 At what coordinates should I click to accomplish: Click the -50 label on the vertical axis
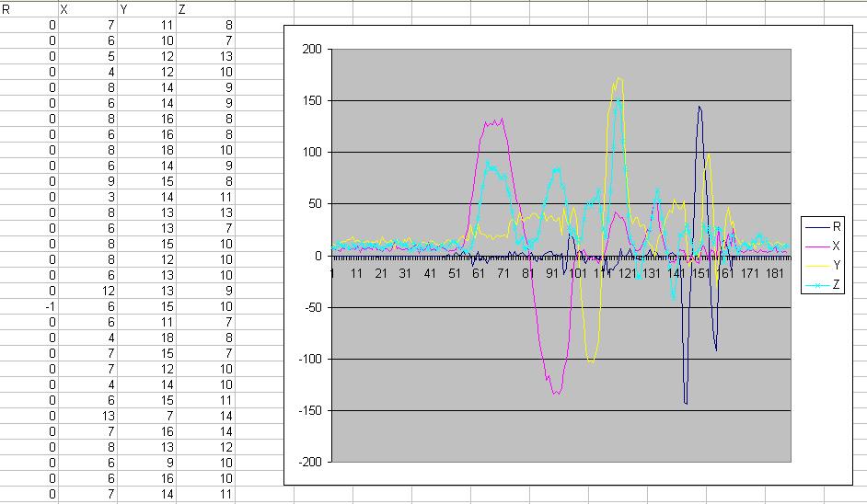[313, 307]
